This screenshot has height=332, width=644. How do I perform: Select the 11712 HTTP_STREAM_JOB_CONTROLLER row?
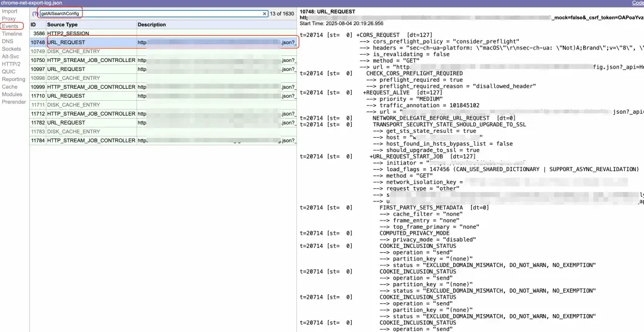click(x=163, y=113)
